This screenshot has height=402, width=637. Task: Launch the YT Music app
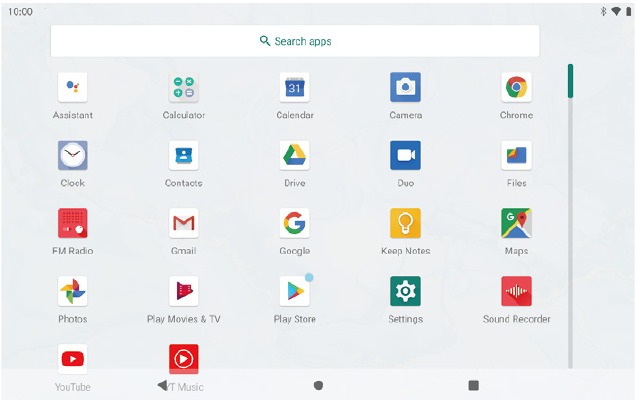[184, 359]
